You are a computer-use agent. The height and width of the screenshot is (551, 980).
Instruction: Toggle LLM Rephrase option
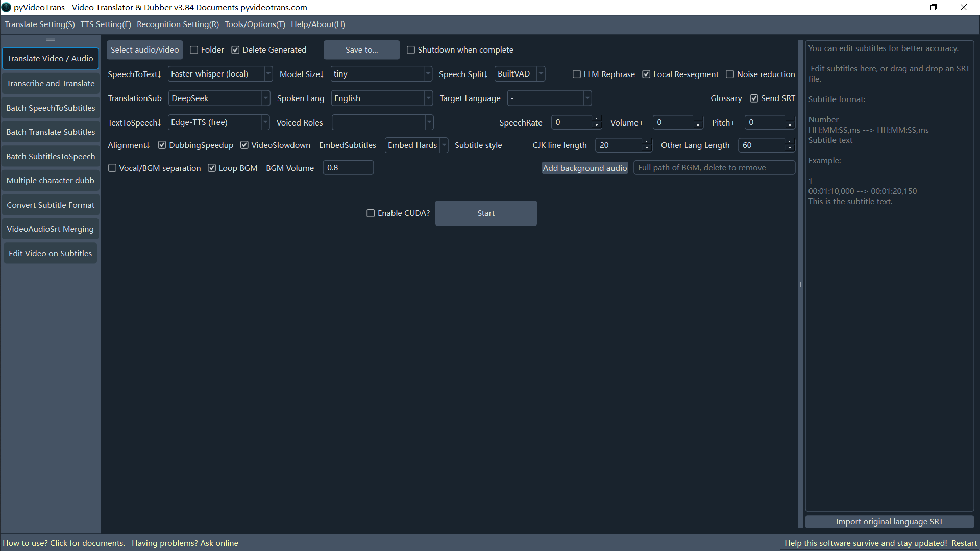pyautogui.click(x=577, y=74)
